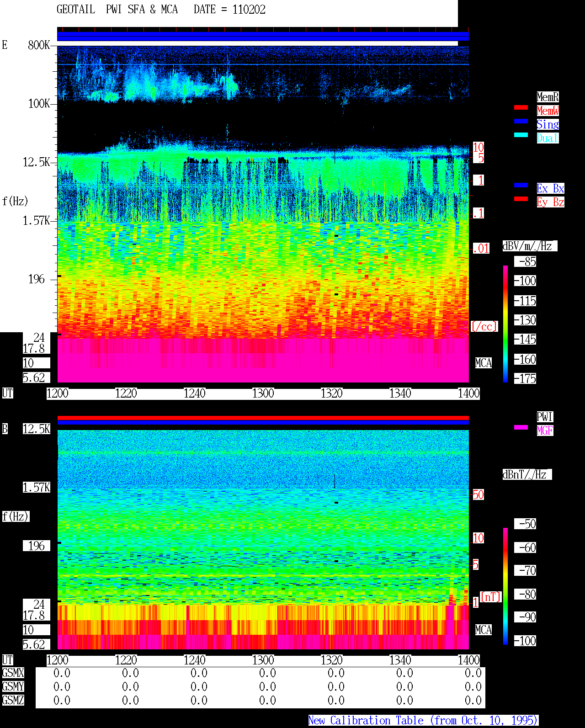
Task: Click the -145 color scale value
Action: (x=525, y=340)
